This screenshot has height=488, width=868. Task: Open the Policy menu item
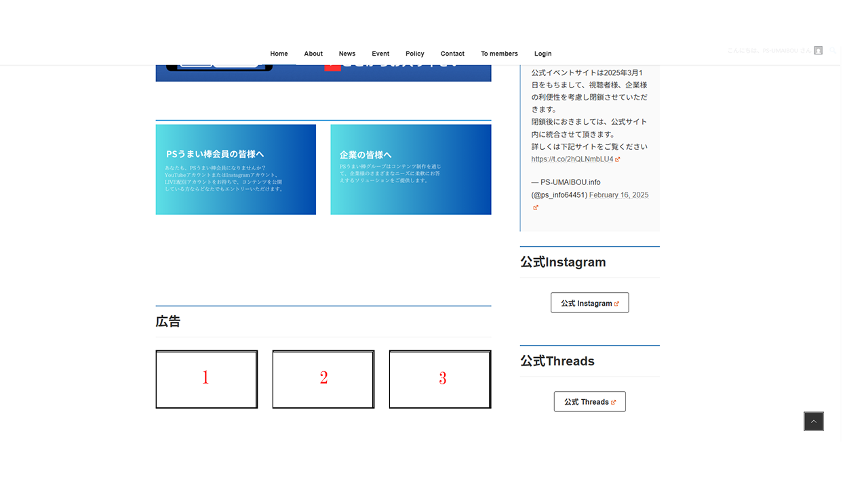click(415, 54)
